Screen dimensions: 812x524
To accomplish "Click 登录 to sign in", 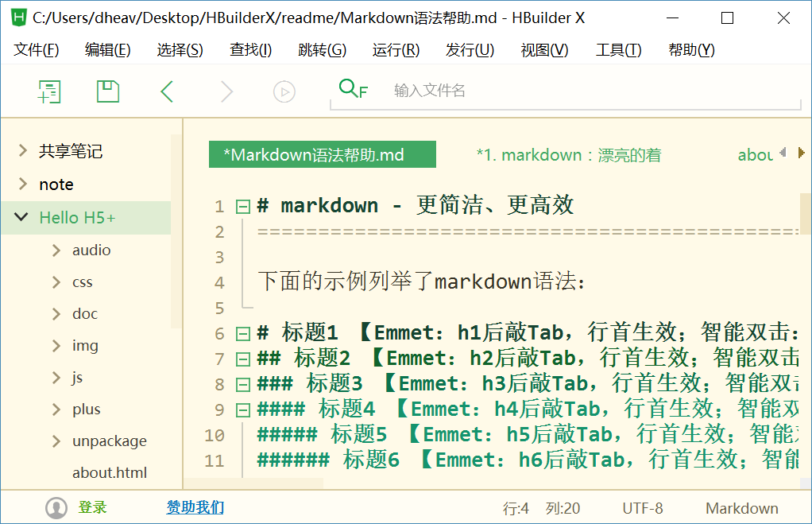I will (92, 507).
